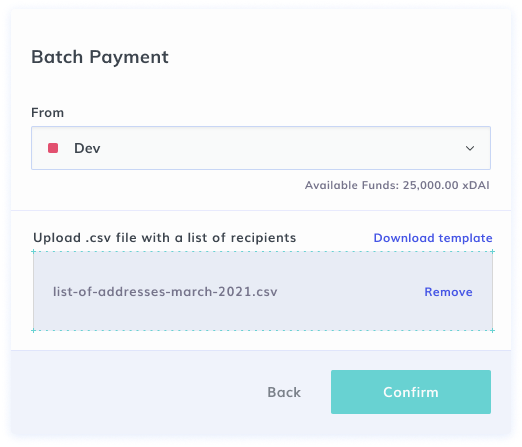Click the drop zone's bottom-left plus marker
522x447 pixels.
coord(33,330)
